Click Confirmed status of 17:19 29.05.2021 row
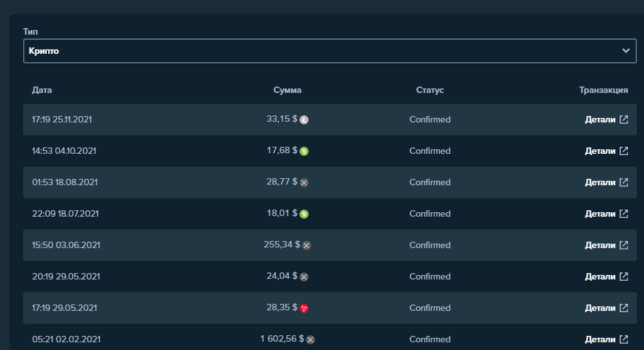 pos(430,308)
